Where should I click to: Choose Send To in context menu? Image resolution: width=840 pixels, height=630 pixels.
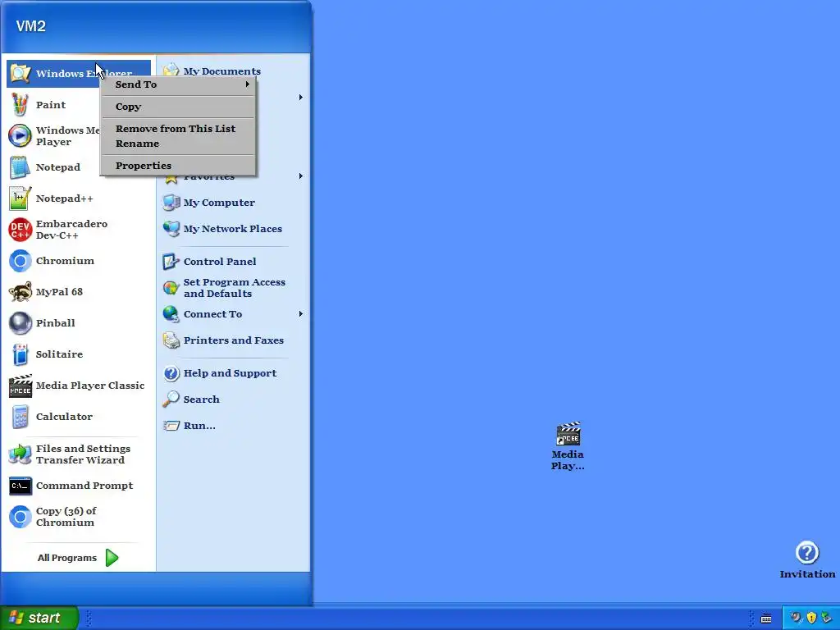[178, 84]
